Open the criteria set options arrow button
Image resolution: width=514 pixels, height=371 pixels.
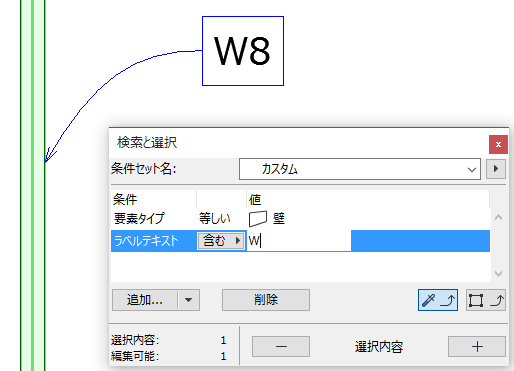[x=496, y=169]
